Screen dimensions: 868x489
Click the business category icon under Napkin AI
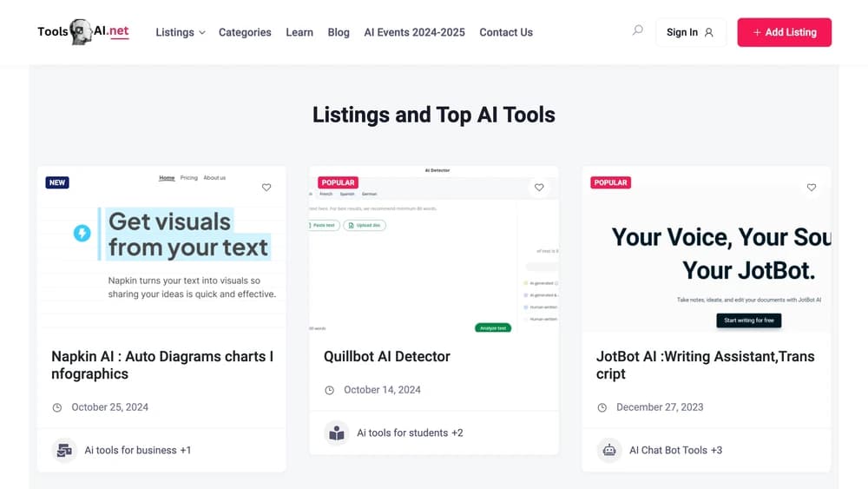[x=64, y=450]
